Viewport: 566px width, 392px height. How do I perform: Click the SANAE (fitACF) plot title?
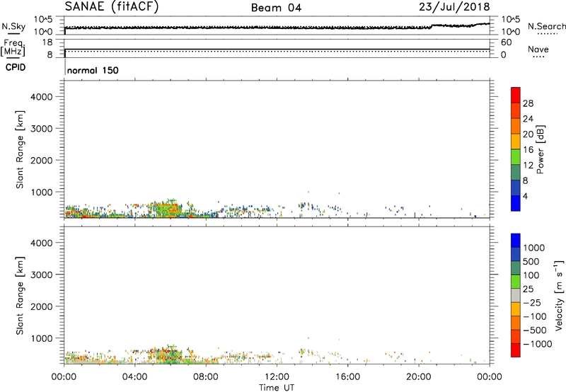tap(112, 6)
